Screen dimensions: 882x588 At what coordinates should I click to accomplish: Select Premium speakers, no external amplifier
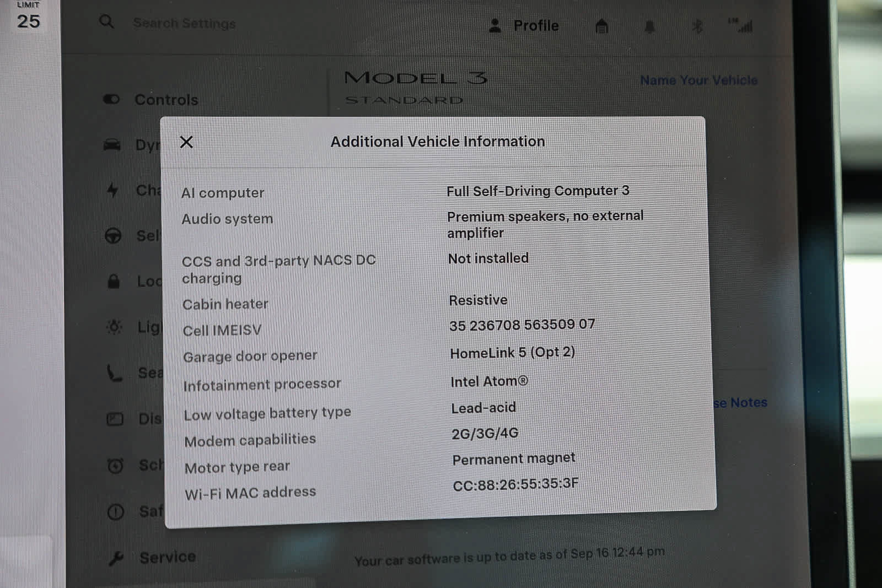(x=545, y=224)
